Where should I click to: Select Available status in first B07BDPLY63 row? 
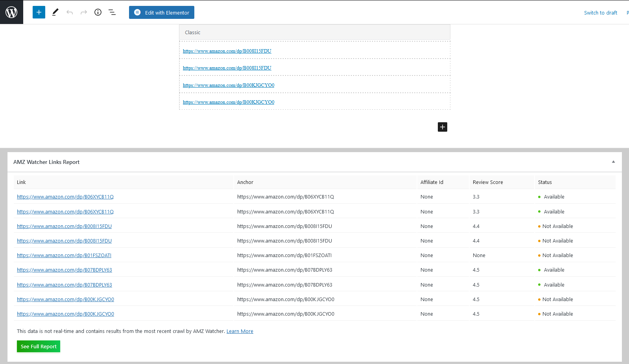551,270
